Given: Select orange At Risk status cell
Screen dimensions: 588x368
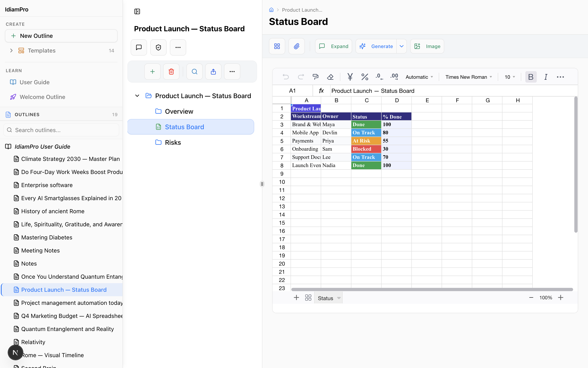Looking at the screenshot, I should (x=366, y=141).
